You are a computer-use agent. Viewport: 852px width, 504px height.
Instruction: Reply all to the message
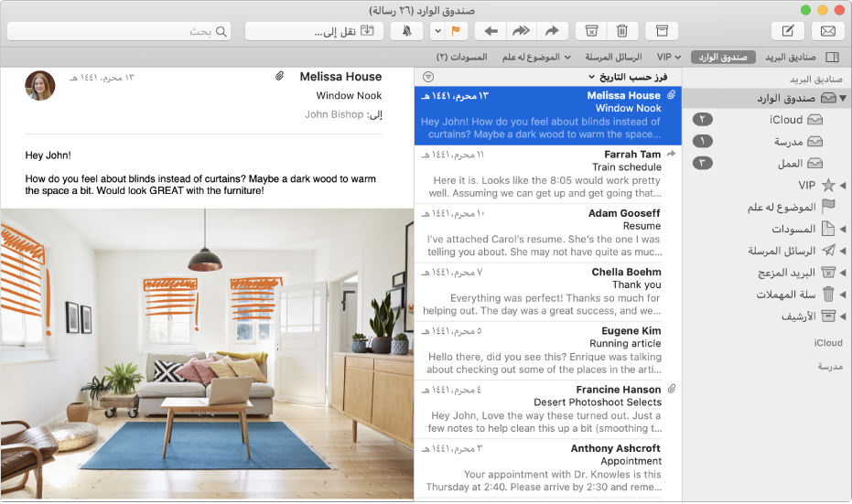[521, 31]
